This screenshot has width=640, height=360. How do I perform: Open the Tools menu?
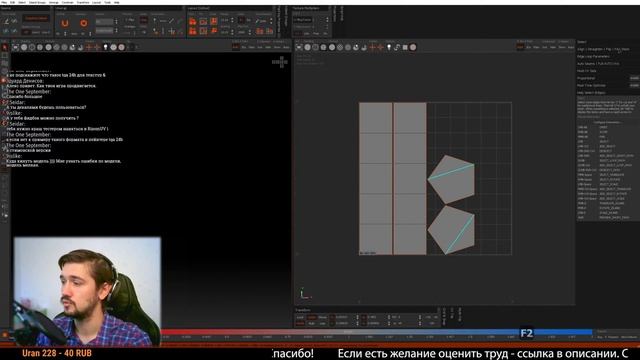pos(108,2)
